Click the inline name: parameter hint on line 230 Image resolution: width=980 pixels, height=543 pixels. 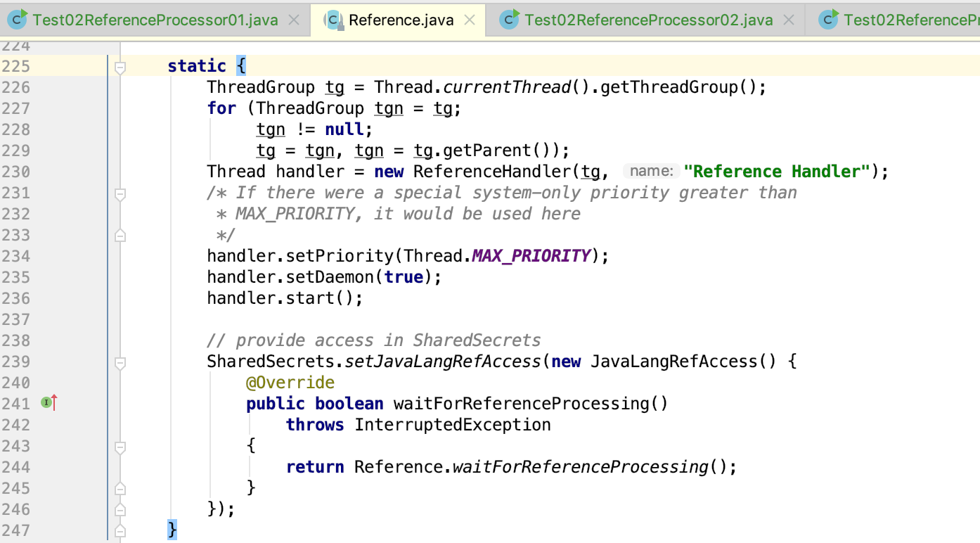coord(652,171)
